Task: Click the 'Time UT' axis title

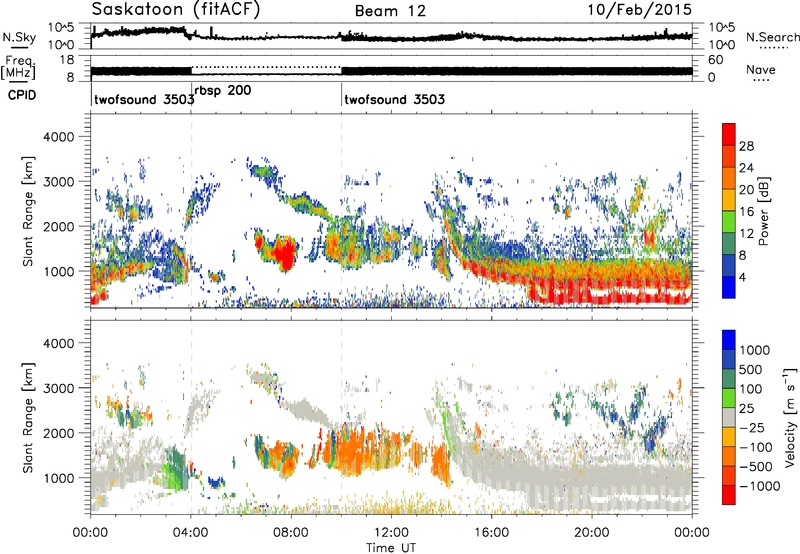Action: tap(391, 547)
